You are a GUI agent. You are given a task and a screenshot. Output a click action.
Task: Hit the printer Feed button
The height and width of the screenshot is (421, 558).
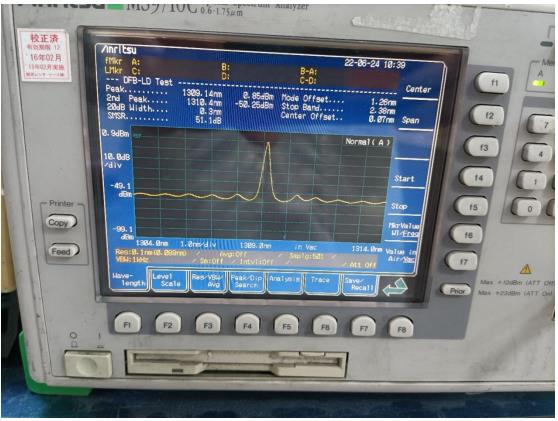click(63, 251)
